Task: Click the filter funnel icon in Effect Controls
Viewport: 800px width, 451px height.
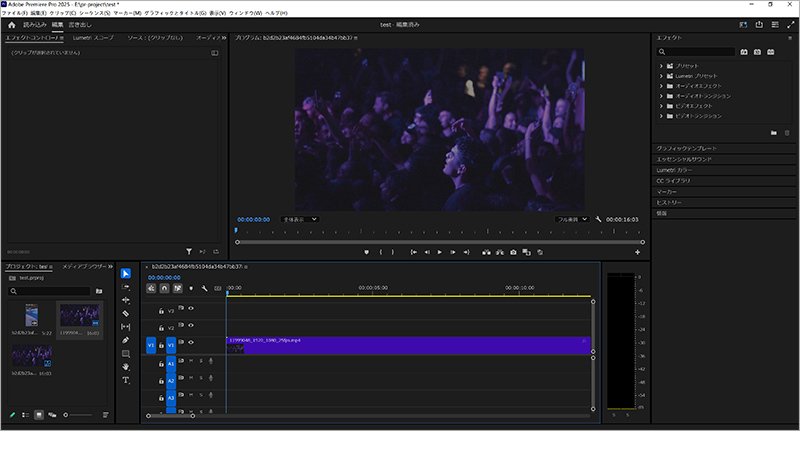Action: [x=189, y=252]
